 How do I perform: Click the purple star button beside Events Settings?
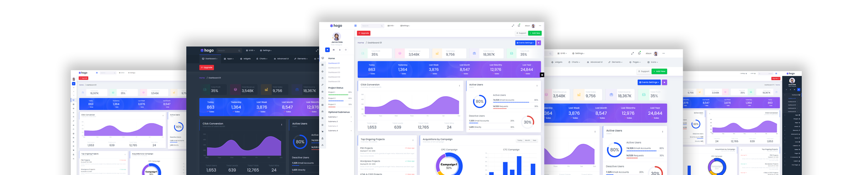(x=539, y=43)
